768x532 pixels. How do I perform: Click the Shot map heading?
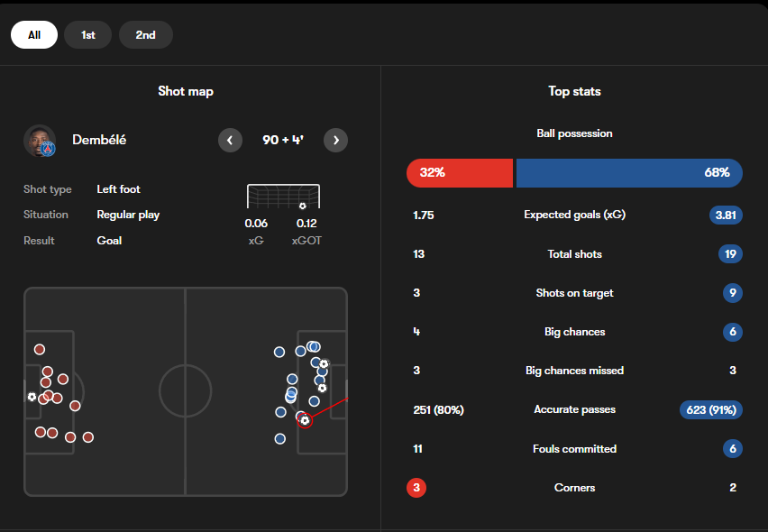click(x=186, y=91)
